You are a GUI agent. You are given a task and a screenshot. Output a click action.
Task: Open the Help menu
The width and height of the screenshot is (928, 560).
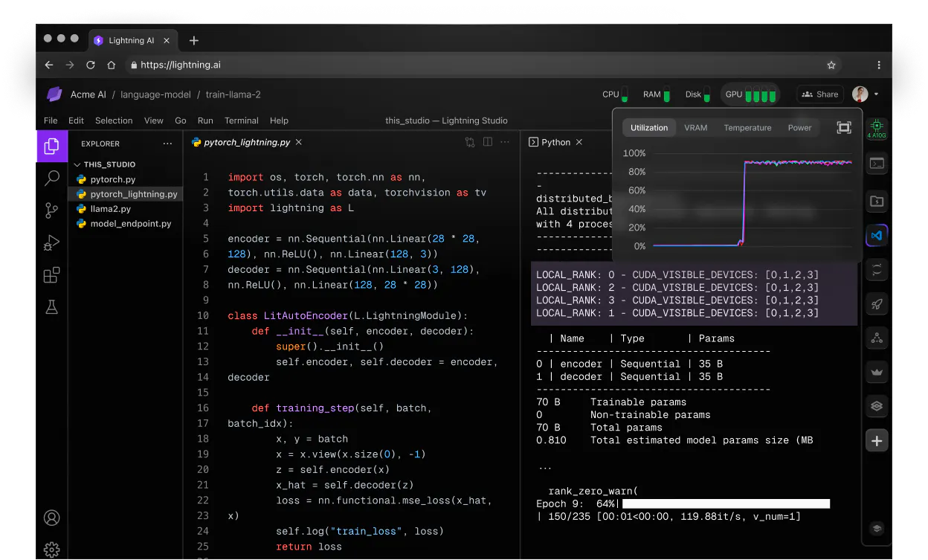[279, 120]
